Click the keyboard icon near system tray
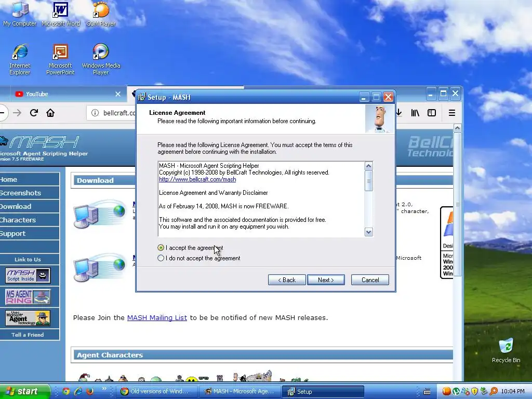Screen dimensions: 532x399 click(x=427, y=392)
